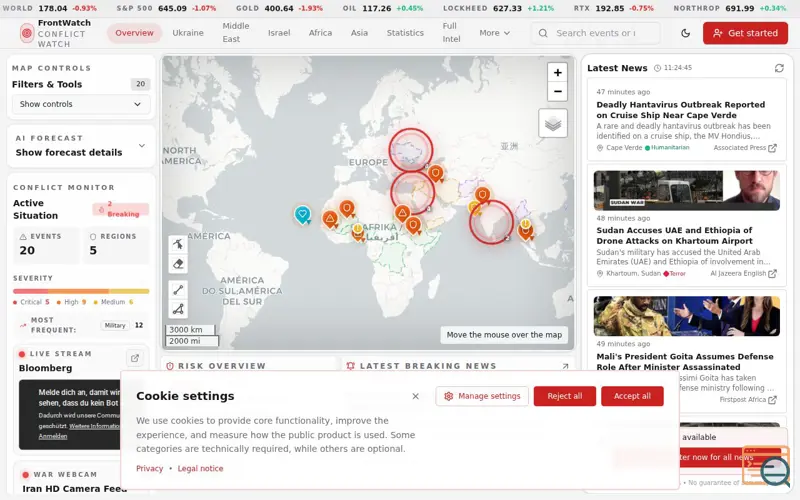
Task: Expand Latest Breaking News arrow icon
Action: (565, 366)
